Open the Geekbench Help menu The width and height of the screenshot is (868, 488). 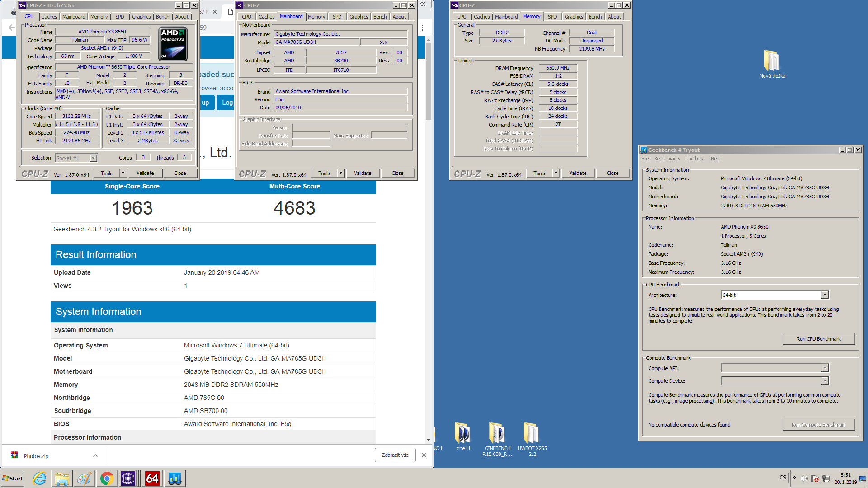[715, 159]
